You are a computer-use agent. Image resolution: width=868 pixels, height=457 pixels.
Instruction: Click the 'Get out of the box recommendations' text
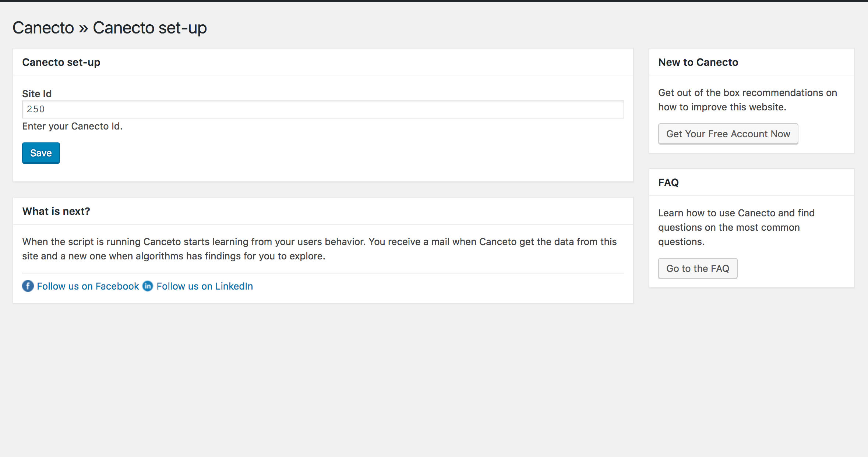(x=748, y=100)
